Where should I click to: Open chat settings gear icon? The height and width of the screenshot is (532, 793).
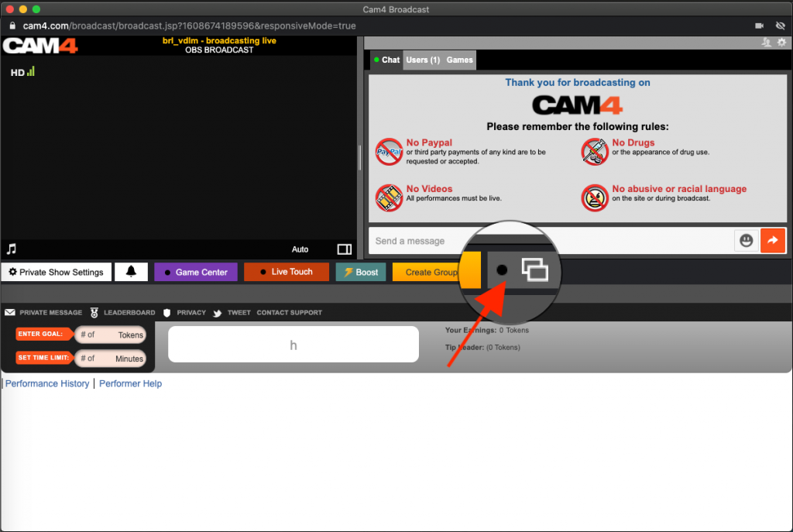781,43
